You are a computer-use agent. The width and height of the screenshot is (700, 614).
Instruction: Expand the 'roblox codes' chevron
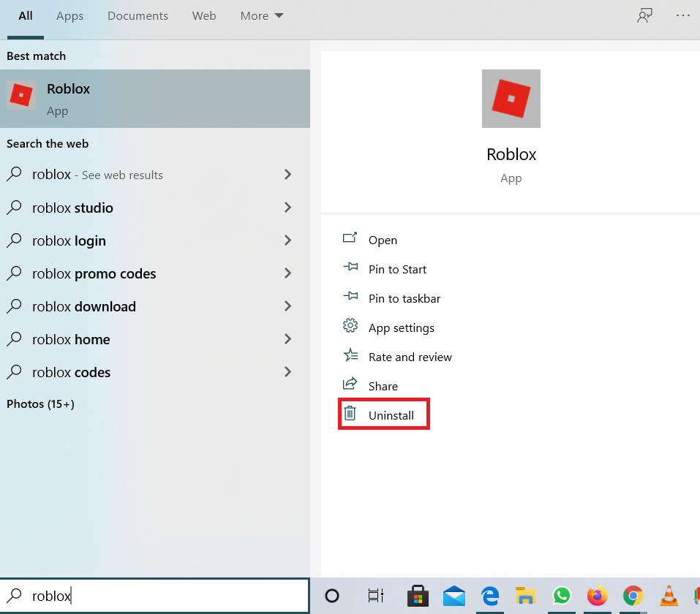point(288,372)
